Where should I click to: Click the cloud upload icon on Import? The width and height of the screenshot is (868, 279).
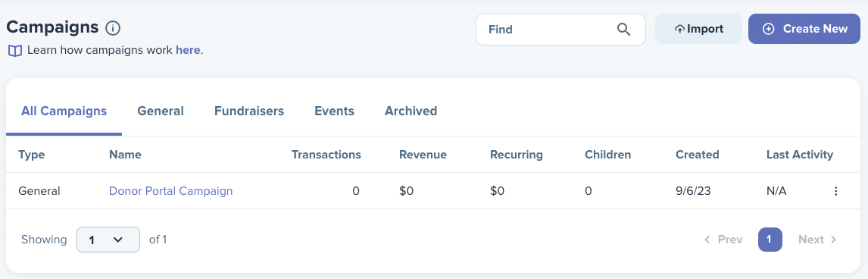point(679,30)
